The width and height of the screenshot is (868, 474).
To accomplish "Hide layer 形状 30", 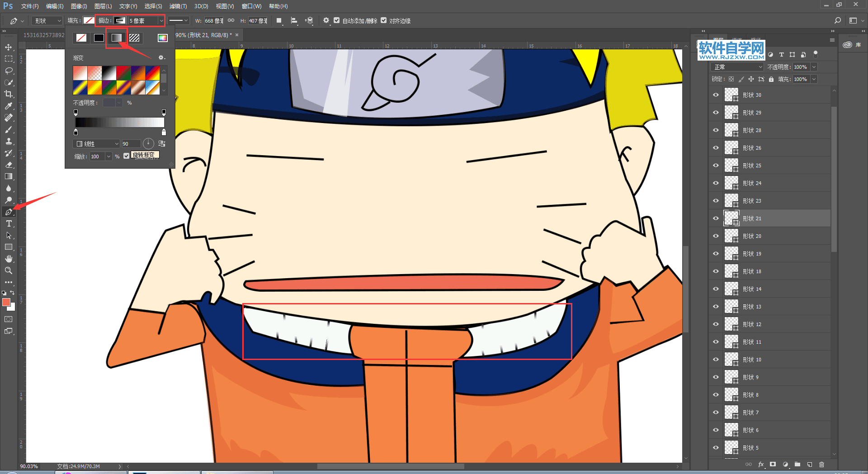I will click(x=716, y=95).
